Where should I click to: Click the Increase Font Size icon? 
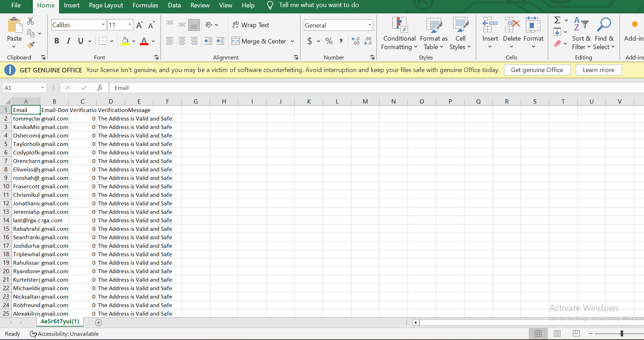139,25
